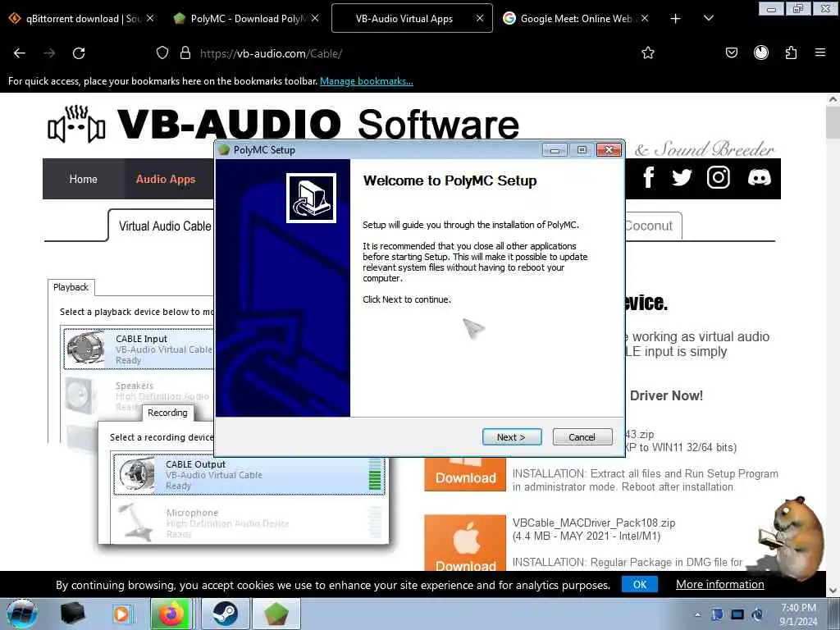Viewport: 840px width, 630px height.
Task: Open the tracking protection shield icon
Action: (162, 52)
